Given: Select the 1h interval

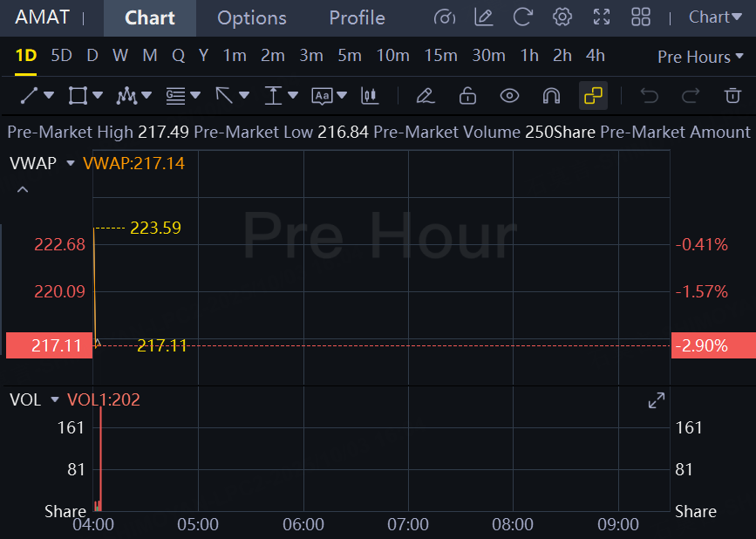Looking at the screenshot, I should [529, 56].
